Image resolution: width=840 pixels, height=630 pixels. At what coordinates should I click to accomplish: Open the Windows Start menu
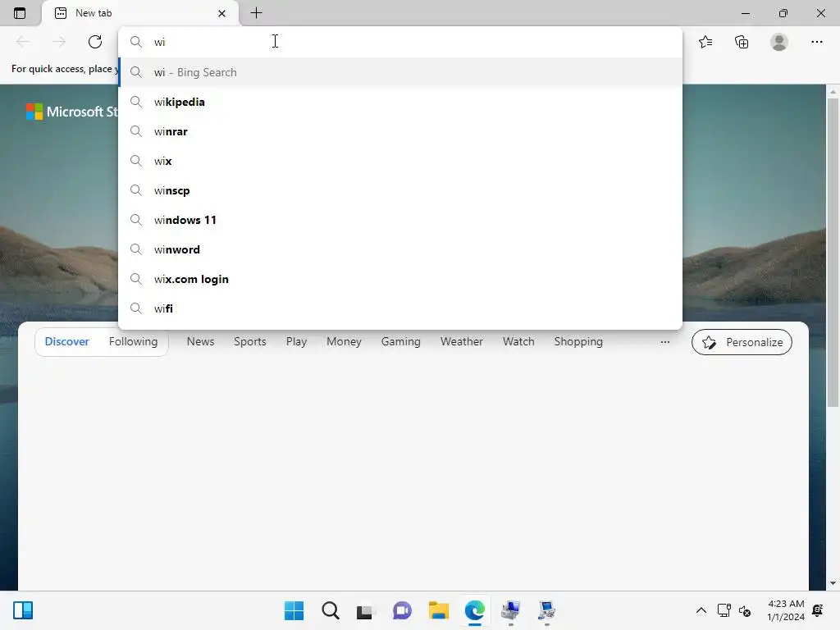pos(294,610)
